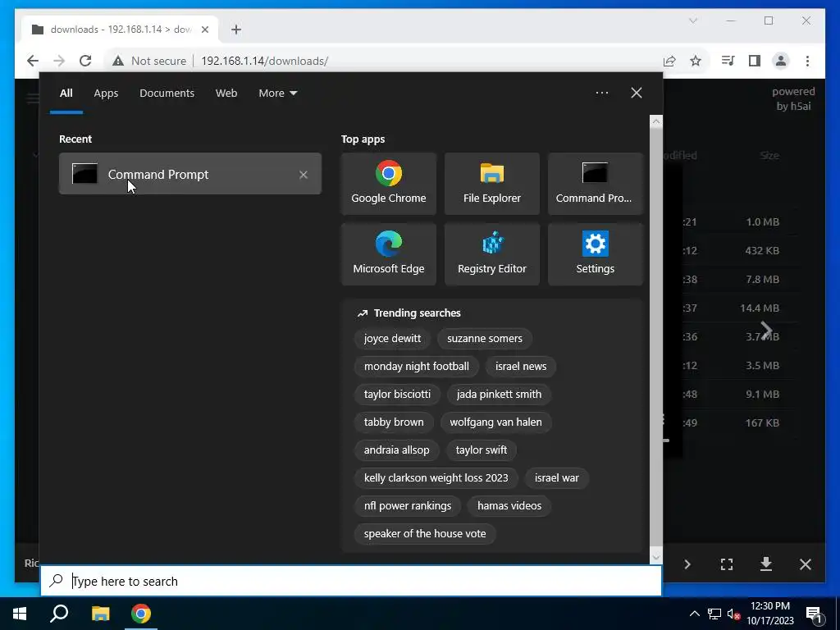The width and height of the screenshot is (840, 630).
Task: Download file from h5ai preview bar
Action: (x=766, y=564)
